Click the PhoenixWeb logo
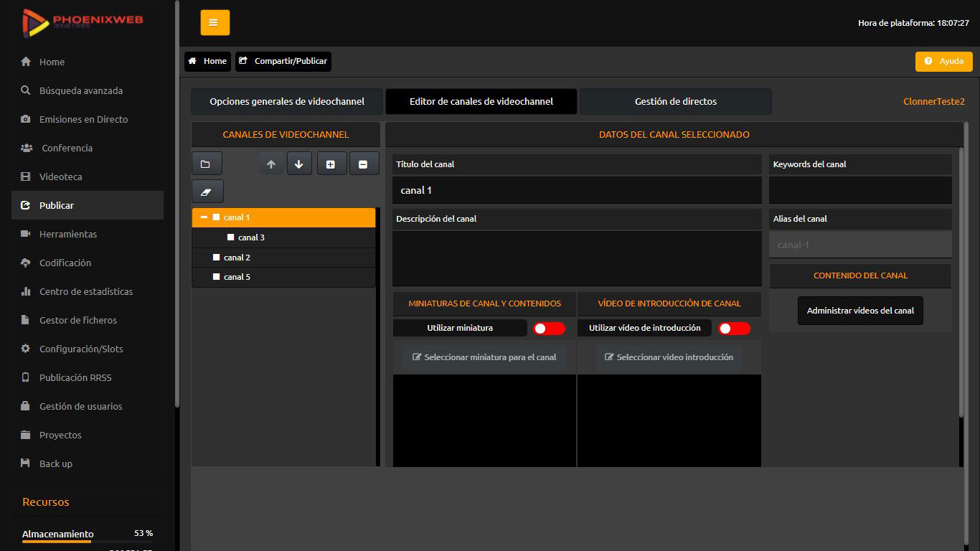 click(x=83, y=22)
